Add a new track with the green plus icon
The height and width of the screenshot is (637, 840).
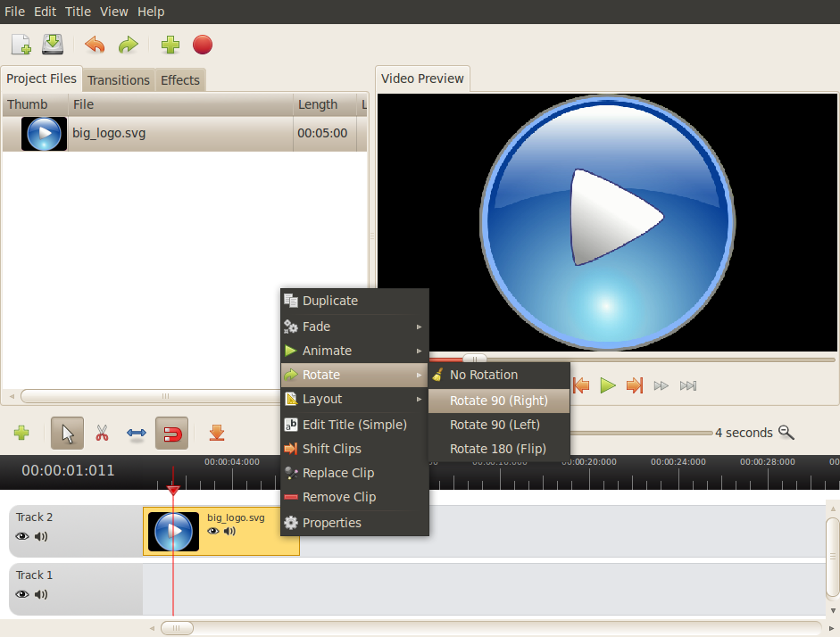pos(21,433)
